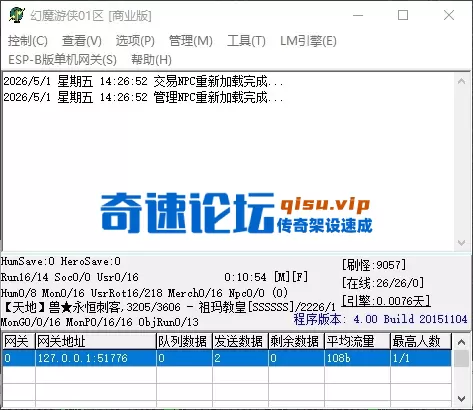Click the HumSave:0 HeroSave:0 status line
Viewport: 473px width, 410px height.
(61, 261)
